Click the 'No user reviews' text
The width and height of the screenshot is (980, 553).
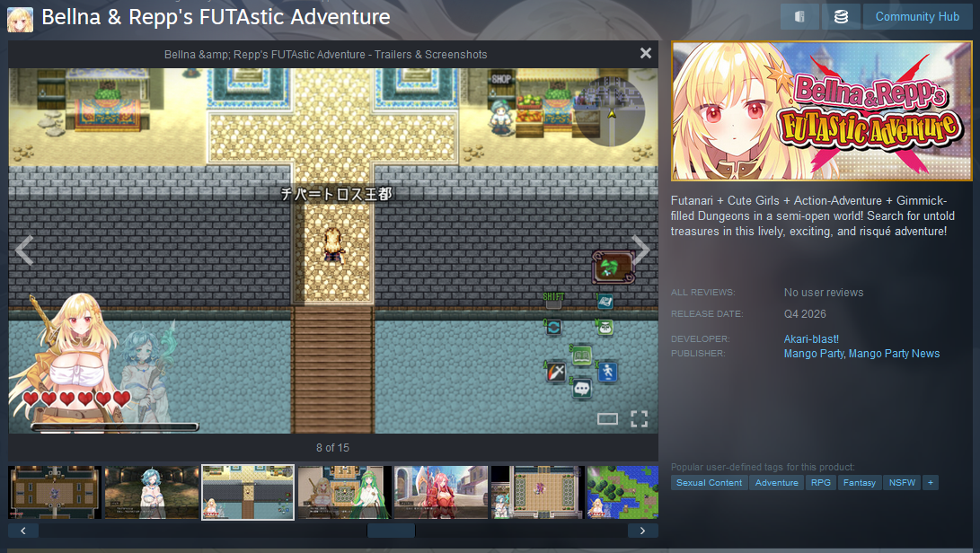tap(823, 293)
